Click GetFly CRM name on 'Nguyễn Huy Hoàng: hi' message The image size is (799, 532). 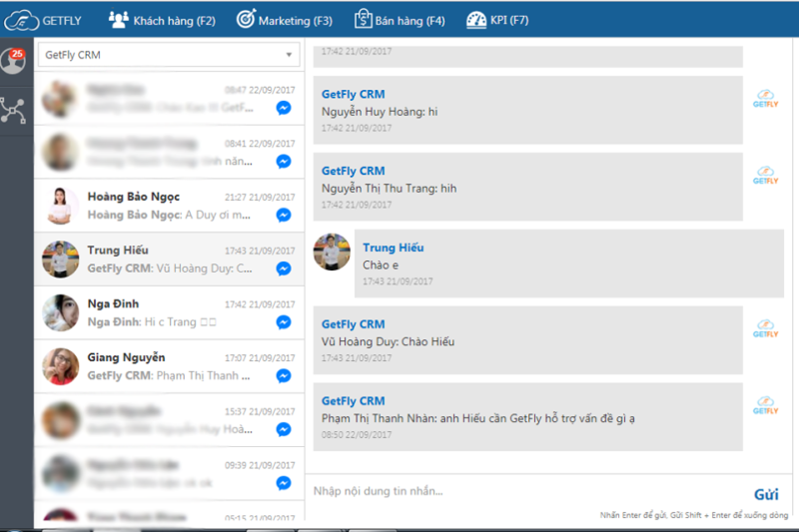coord(354,95)
